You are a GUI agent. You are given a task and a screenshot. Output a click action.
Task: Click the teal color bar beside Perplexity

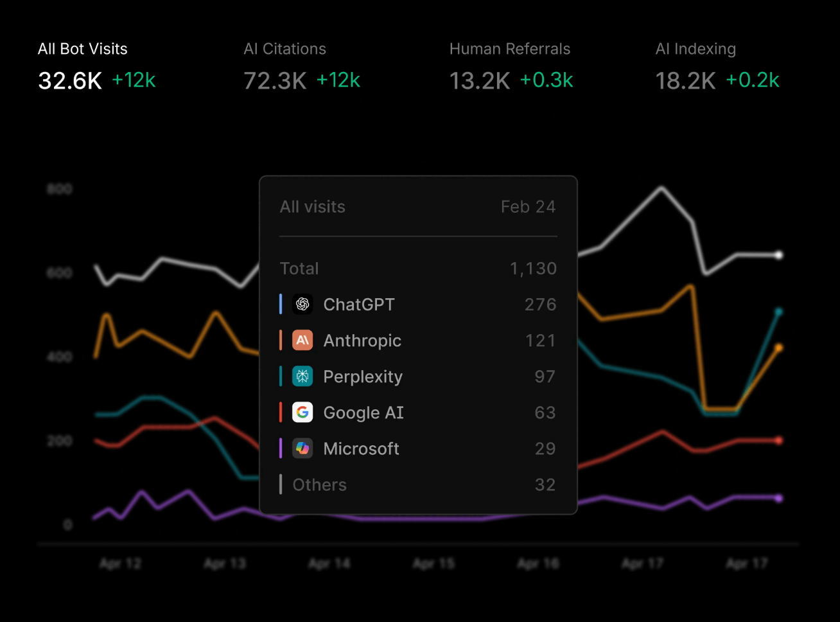tap(281, 376)
